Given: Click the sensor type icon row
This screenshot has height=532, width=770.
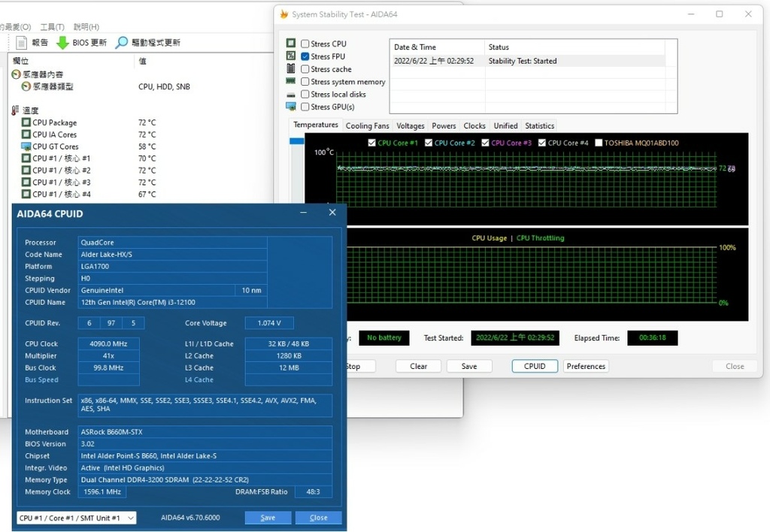Looking at the screenshot, I should click(x=26, y=86).
